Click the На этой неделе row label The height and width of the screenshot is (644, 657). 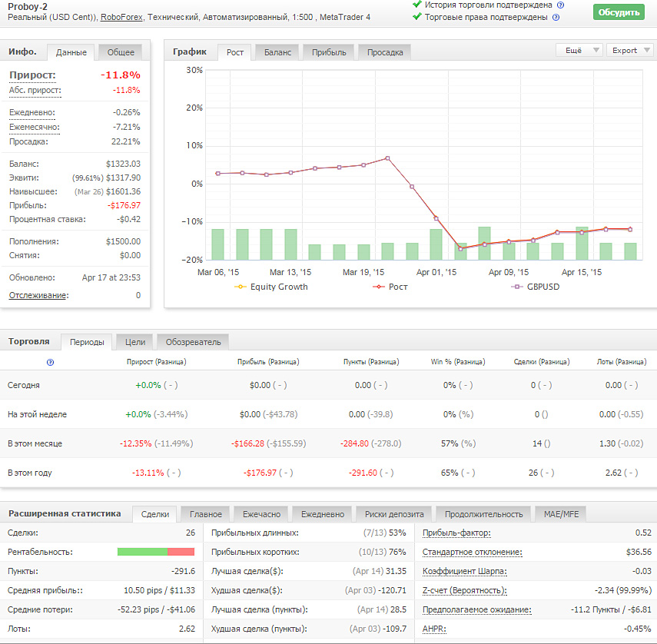[x=37, y=414]
